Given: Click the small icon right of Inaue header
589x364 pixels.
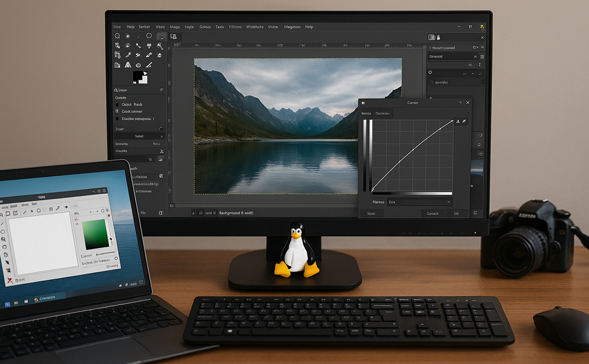Looking at the screenshot, I should (161, 90).
